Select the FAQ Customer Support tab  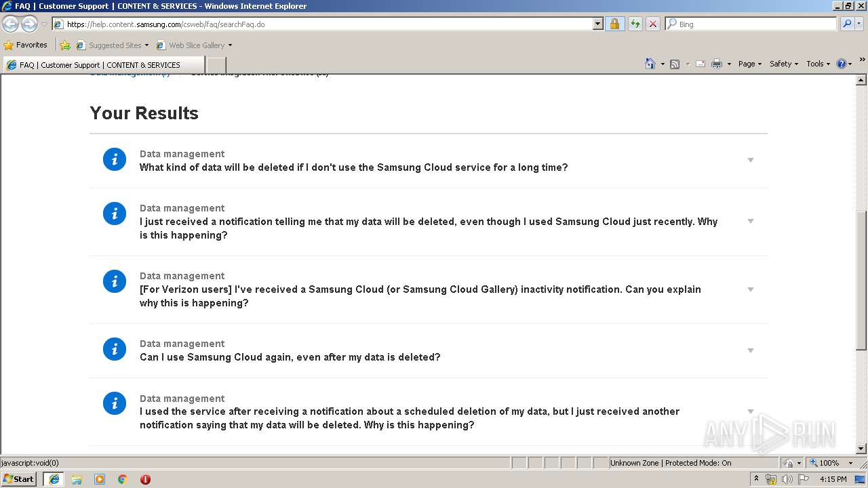(103, 65)
